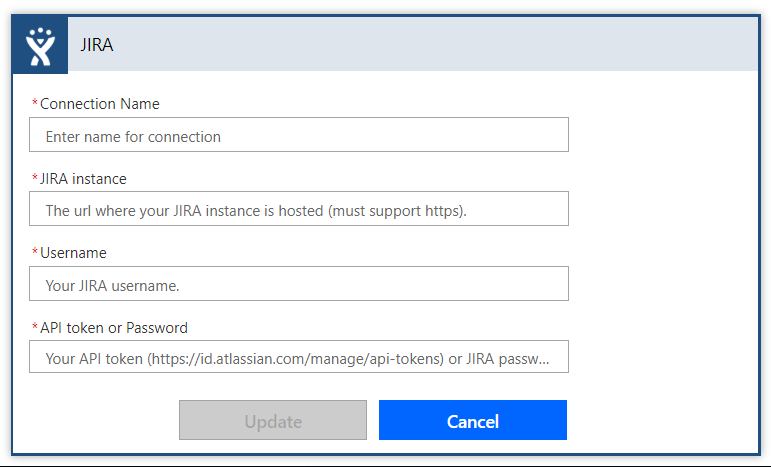
Task: Click the grayed-out Update button
Action: click(x=273, y=420)
